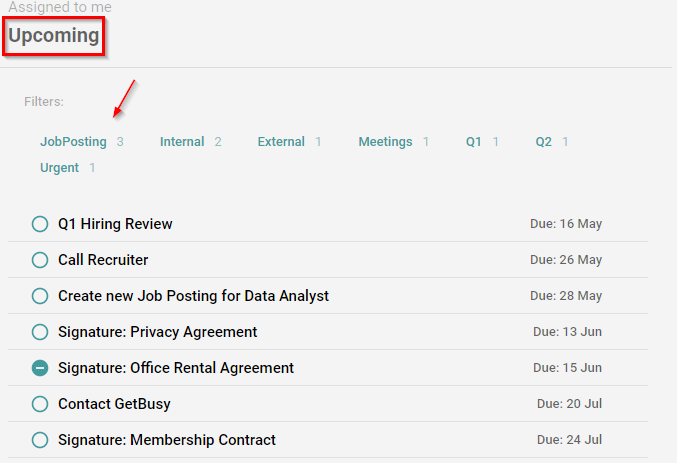Filter by the Q1 tag

474,142
